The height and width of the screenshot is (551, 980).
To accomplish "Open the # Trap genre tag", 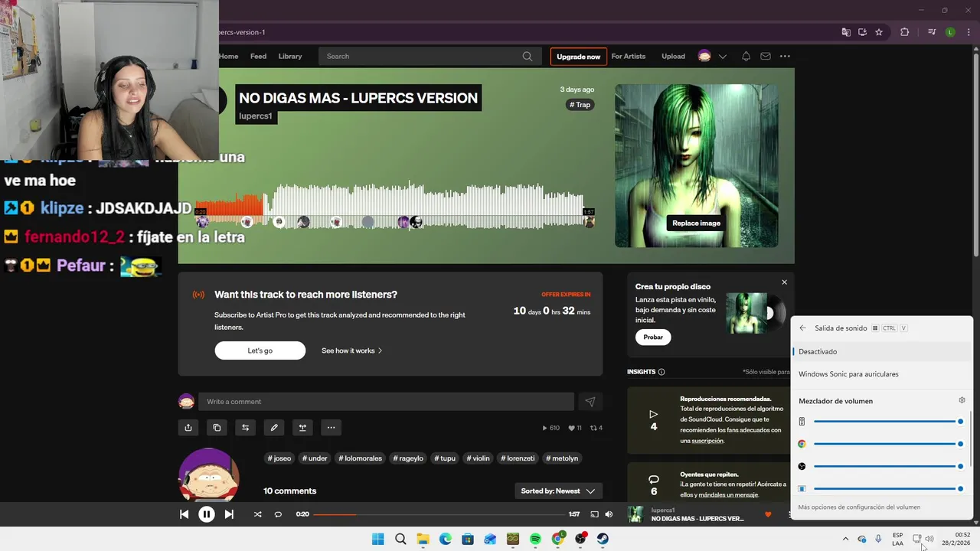I will point(580,105).
